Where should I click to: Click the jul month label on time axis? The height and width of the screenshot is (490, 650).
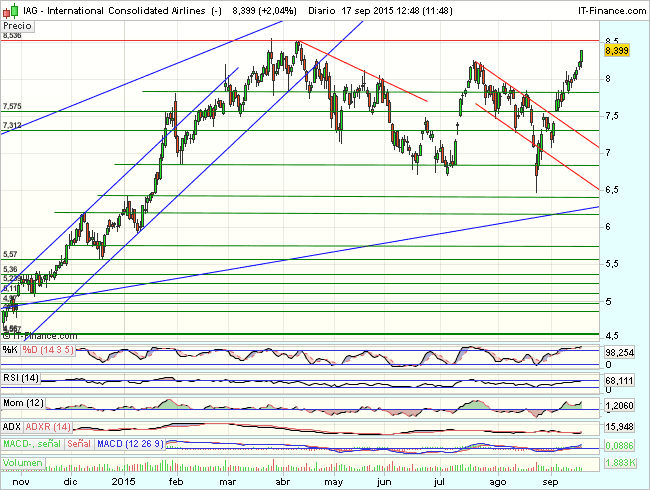click(x=439, y=482)
